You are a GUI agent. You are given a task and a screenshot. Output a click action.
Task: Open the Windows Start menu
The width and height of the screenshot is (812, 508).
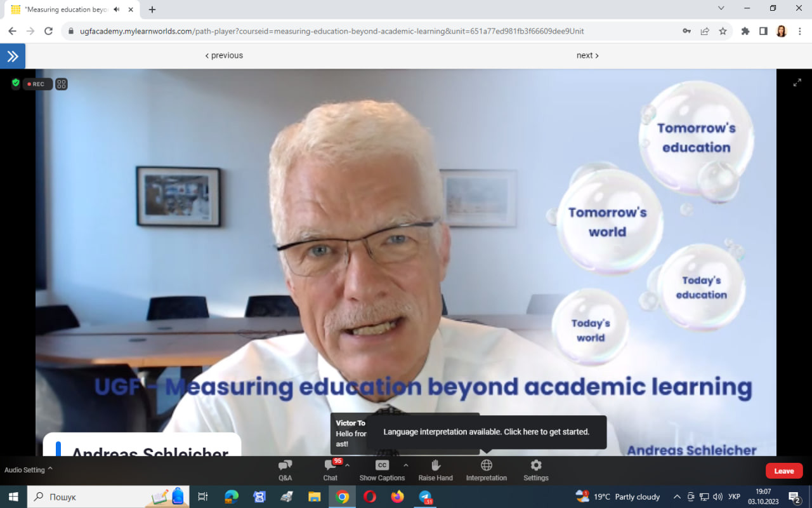13,497
